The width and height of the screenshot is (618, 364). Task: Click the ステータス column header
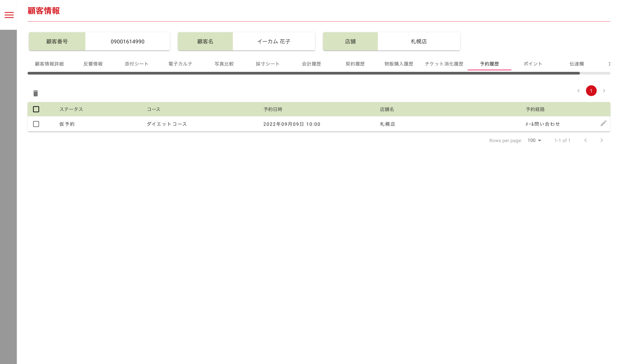71,109
